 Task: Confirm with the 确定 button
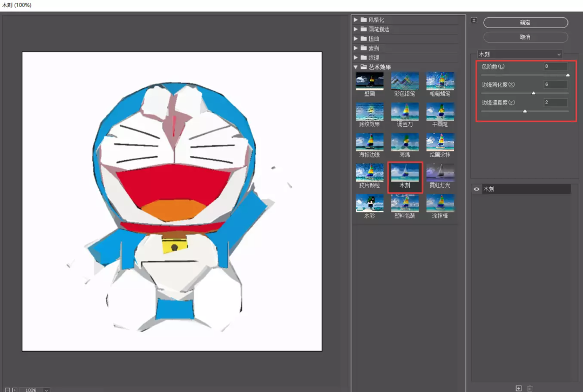[525, 23]
